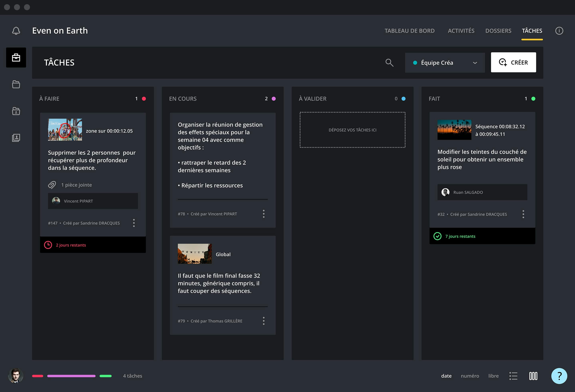575x392 pixels.
Task: Go to the TABLEAU DE BORD tab
Action: (409, 31)
